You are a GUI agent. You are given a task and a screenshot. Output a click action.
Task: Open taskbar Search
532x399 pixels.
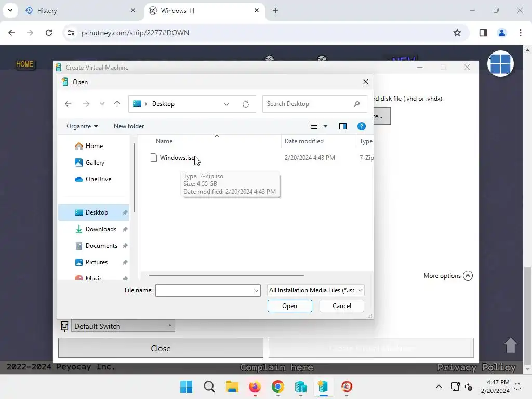pos(209,387)
